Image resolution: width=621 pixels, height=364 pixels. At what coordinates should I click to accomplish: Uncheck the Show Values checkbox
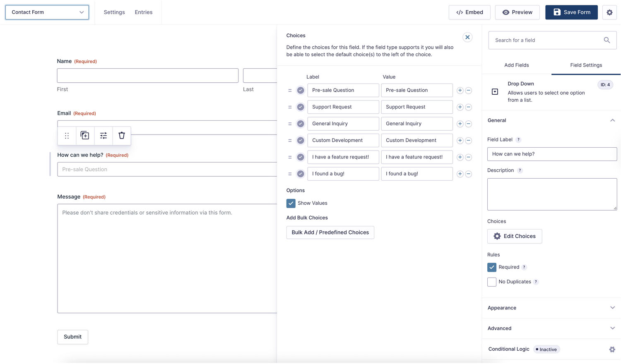[291, 204]
